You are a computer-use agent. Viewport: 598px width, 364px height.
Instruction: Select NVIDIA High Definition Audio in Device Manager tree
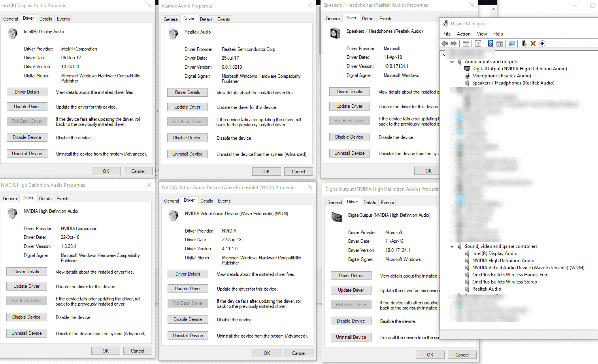[x=503, y=261]
